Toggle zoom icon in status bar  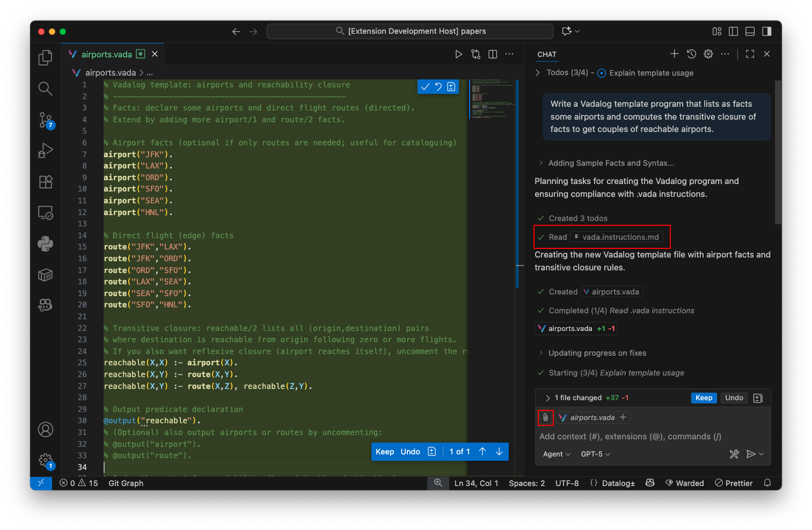[438, 483]
